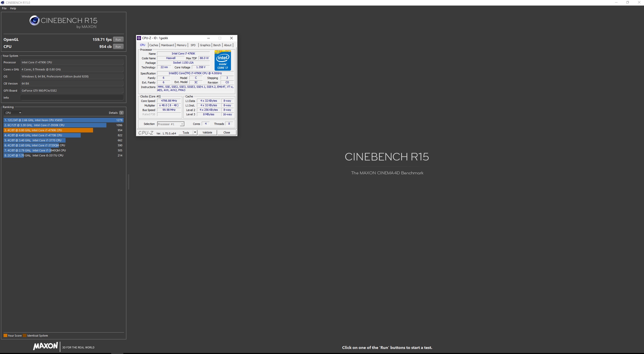Screen dimensions: 644x354
Task: Select ranking row Intel Core i7-3720QM
Action: (x=63, y=145)
